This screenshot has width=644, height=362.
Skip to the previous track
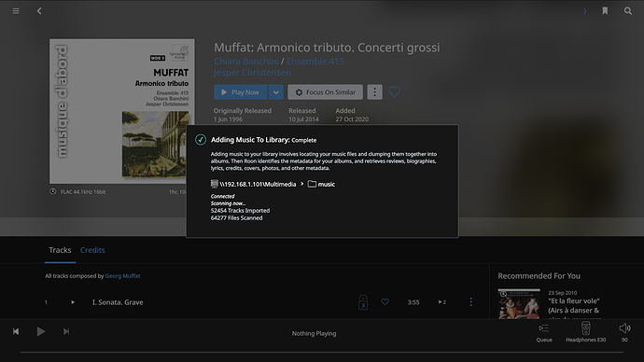coord(16,331)
